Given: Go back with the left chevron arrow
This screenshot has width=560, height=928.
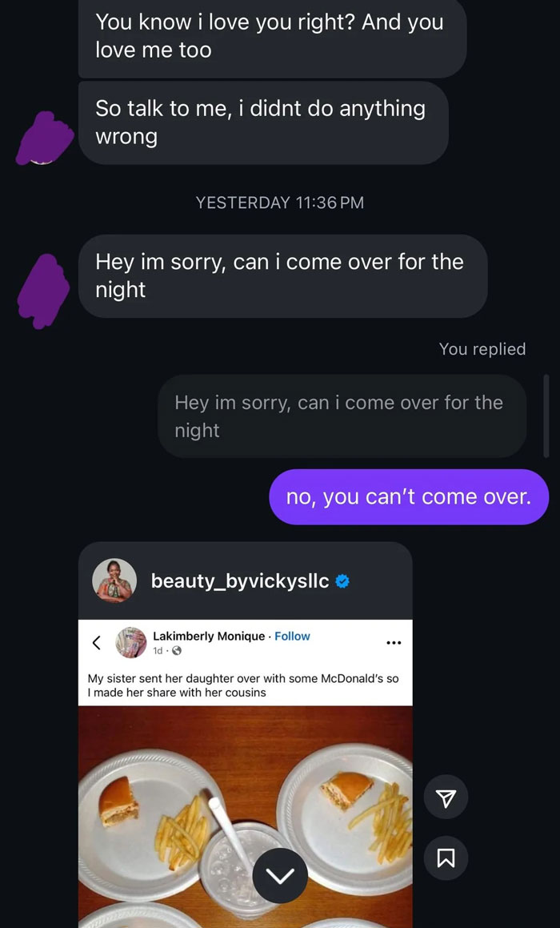Looking at the screenshot, I should 96,642.
